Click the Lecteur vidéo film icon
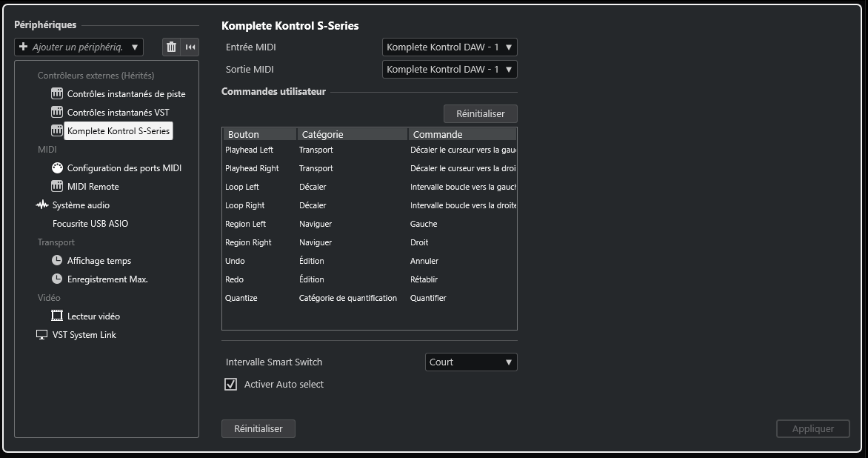 [57, 316]
